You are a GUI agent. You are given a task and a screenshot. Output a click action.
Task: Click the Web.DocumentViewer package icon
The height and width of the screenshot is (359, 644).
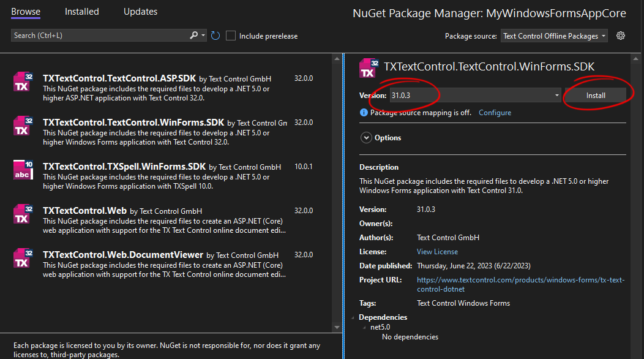[x=23, y=258]
